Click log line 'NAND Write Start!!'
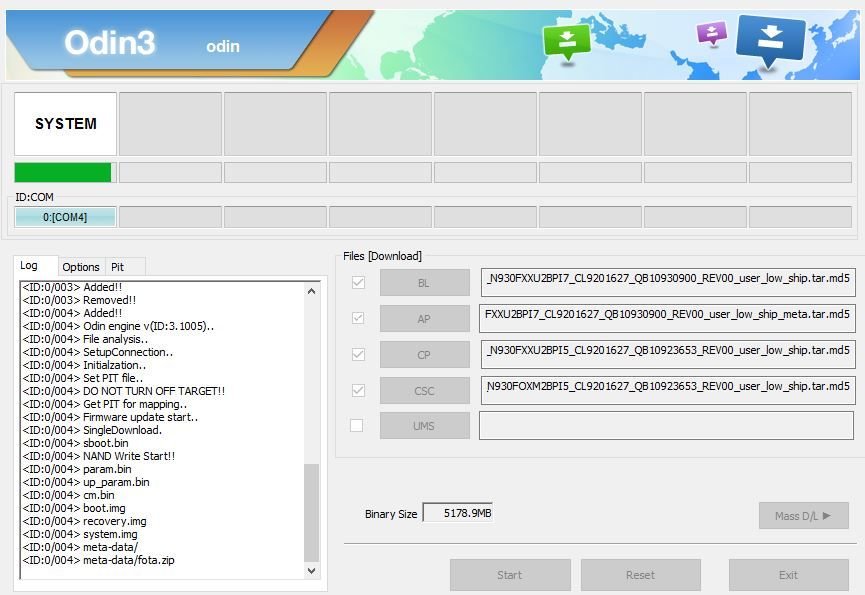Viewport: 865px width, 595px height. (x=99, y=456)
